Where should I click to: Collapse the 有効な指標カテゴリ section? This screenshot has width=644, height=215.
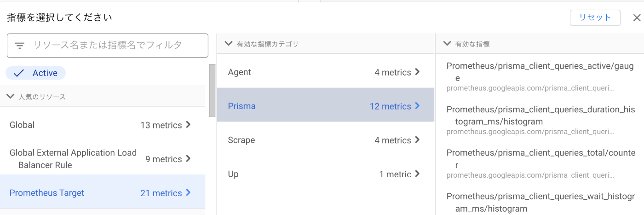(x=229, y=44)
